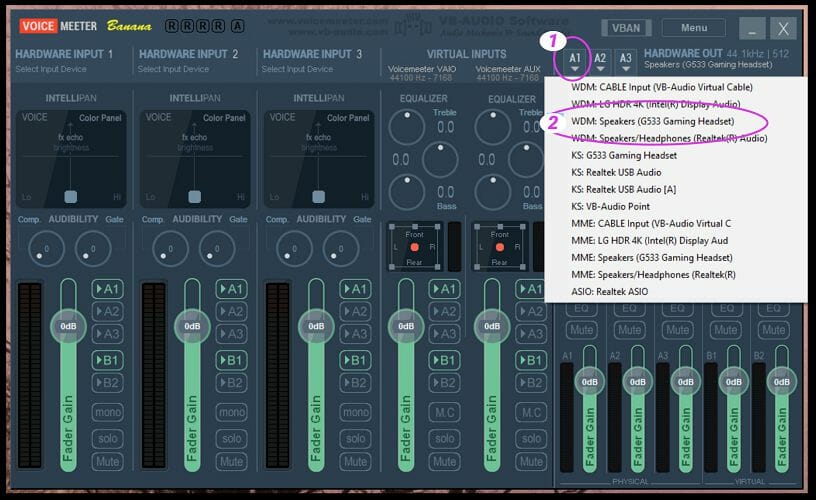Select input device for Hardware Input 2

point(173,69)
